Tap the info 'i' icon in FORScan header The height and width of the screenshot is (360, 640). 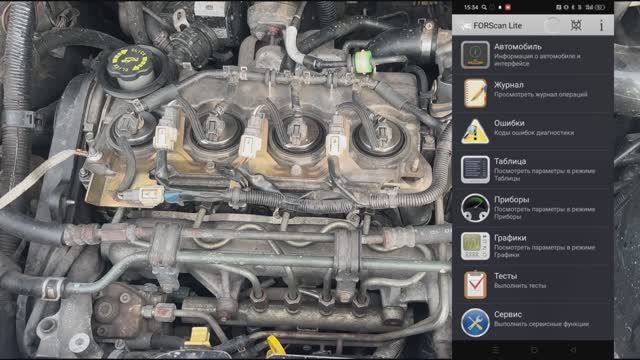(x=601, y=25)
